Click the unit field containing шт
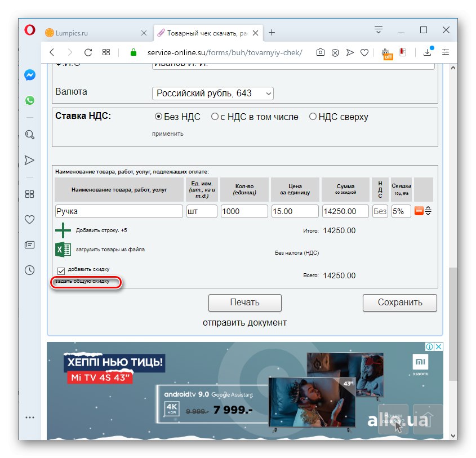Viewport: 476px width, 458px height. (202, 211)
